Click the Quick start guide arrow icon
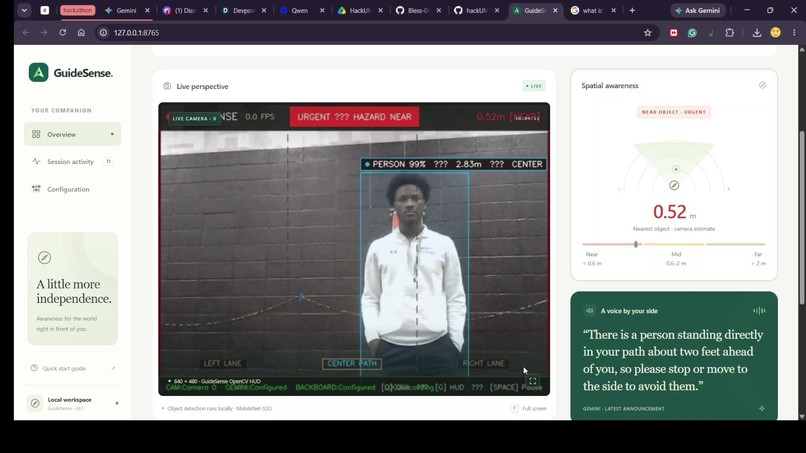The image size is (806, 453). pos(113,368)
